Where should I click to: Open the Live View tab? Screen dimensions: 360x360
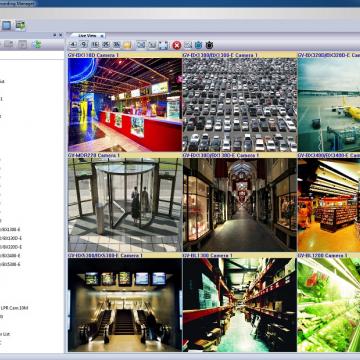87,35
